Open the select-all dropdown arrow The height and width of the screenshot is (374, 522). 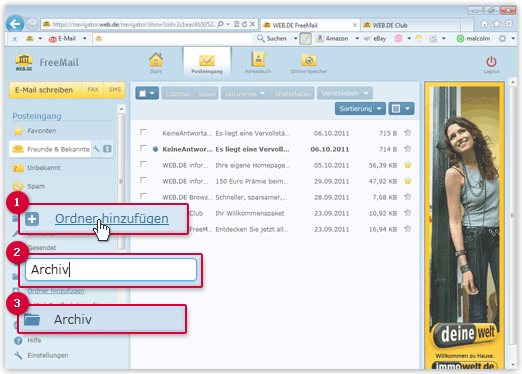[x=152, y=93]
